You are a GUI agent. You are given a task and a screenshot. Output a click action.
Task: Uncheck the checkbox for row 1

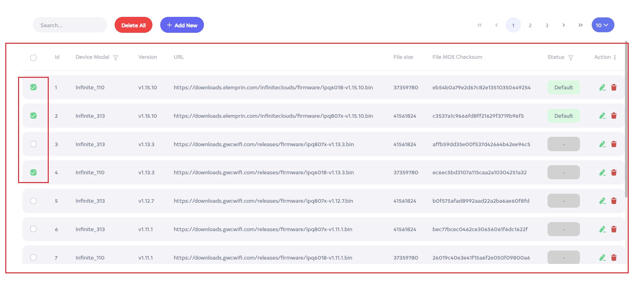pos(33,87)
